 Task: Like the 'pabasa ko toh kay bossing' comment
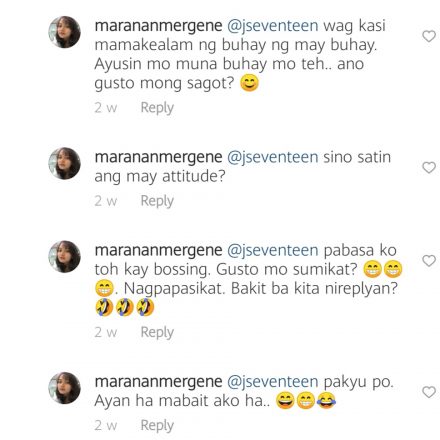pyautogui.click(x=429, y=261)
